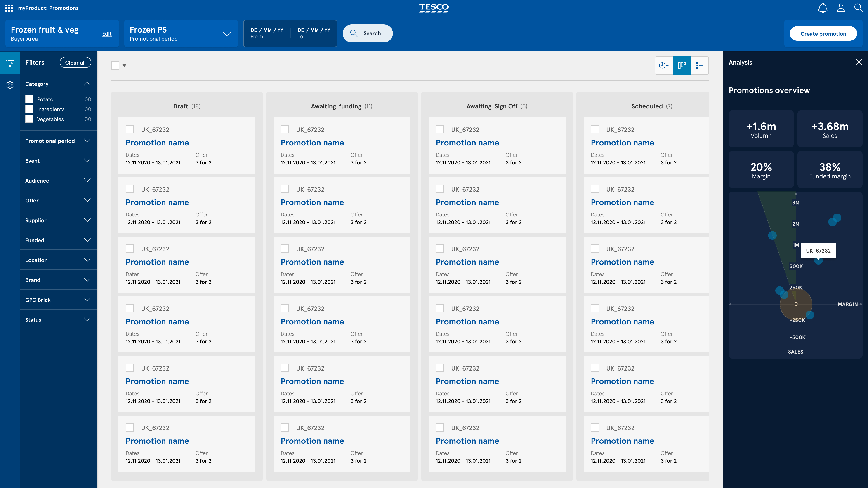Click Create promotion button
This screenshot has width=868, height=488.
pos(823,34)
